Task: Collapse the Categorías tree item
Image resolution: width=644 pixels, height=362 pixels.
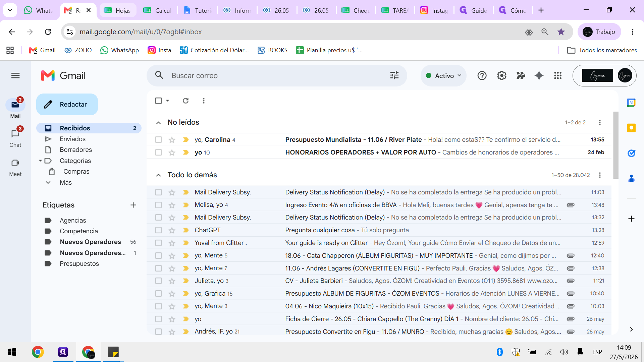Action: pyautogui.click(x=40, y=161)
